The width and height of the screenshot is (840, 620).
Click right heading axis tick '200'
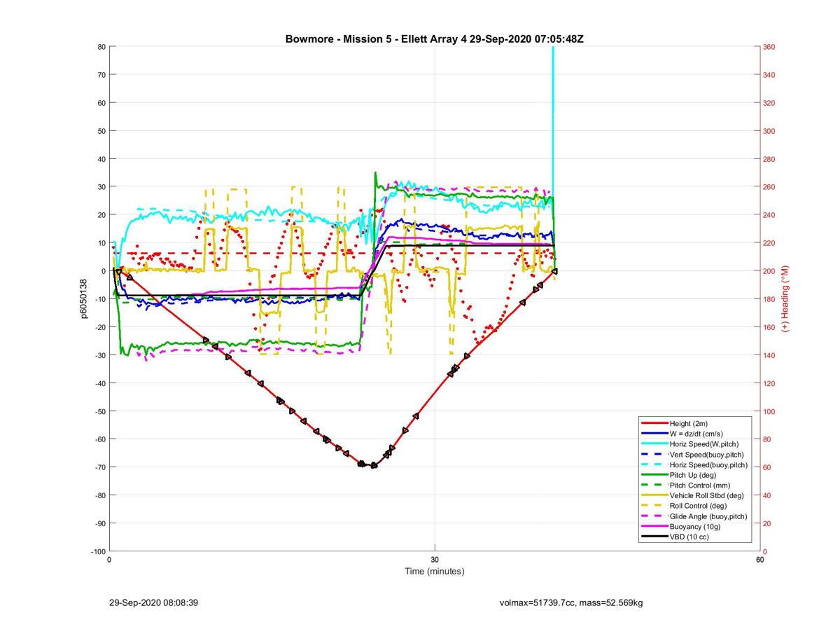pos(769,271)
